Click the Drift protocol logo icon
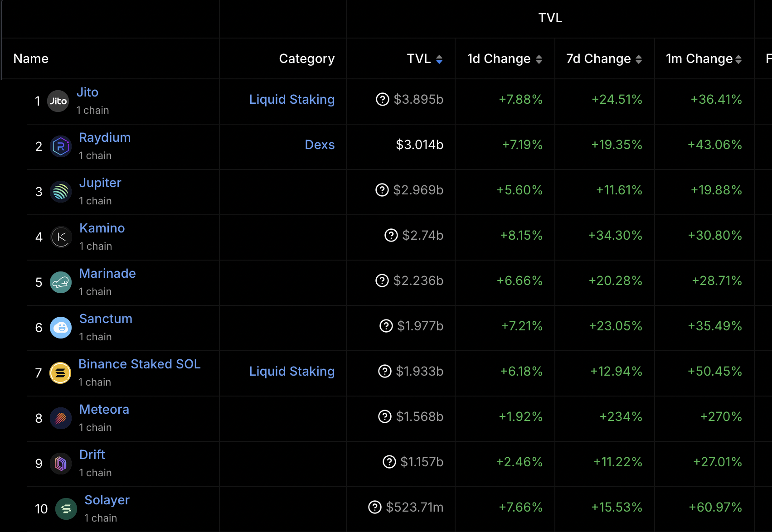Image resolution: width=772 pixels, height=532 pixels. click(x=61, y=464)
